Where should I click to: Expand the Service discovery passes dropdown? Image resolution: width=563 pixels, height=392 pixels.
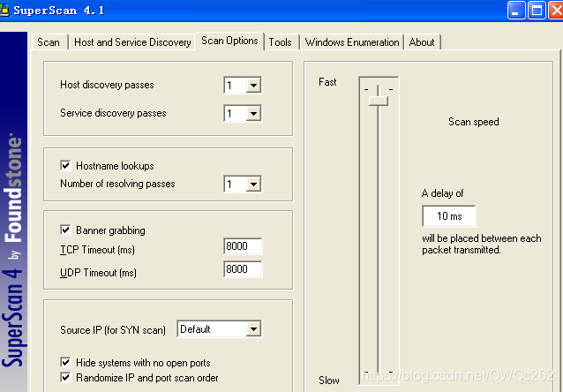253,114
